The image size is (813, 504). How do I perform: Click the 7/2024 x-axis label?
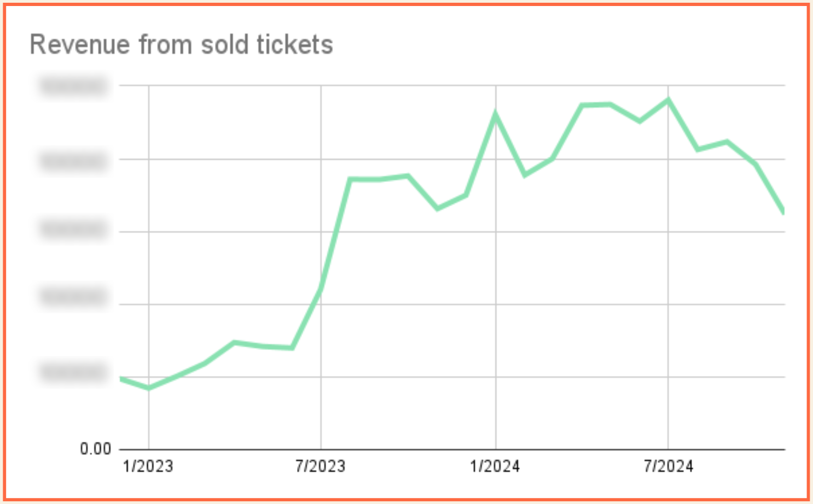[x=668, y=466]
